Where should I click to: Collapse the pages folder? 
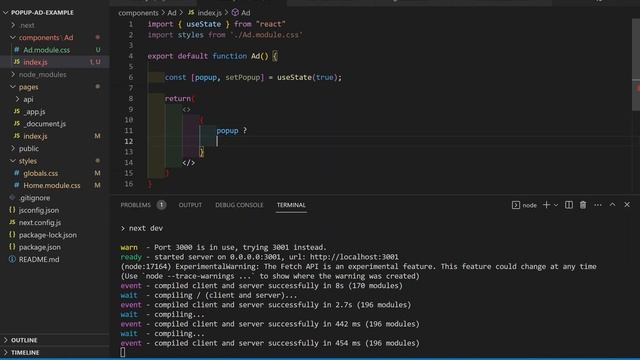(13, 87)
